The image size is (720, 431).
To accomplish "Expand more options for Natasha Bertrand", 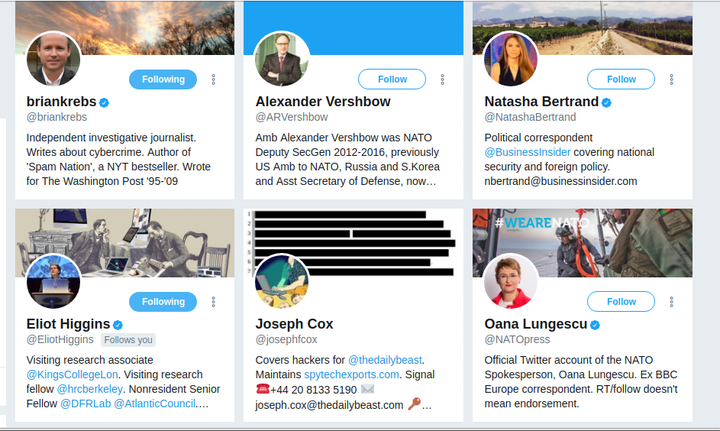I will [671, 79].
